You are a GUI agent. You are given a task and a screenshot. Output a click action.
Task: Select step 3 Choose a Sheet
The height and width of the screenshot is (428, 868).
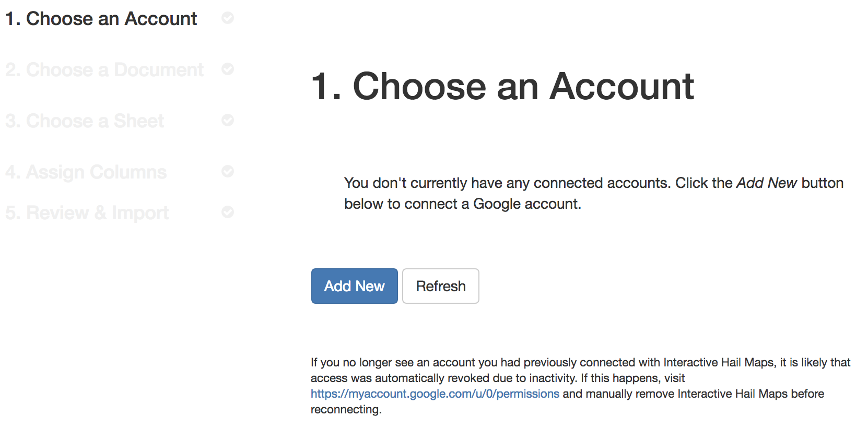[x=85, y=121]
